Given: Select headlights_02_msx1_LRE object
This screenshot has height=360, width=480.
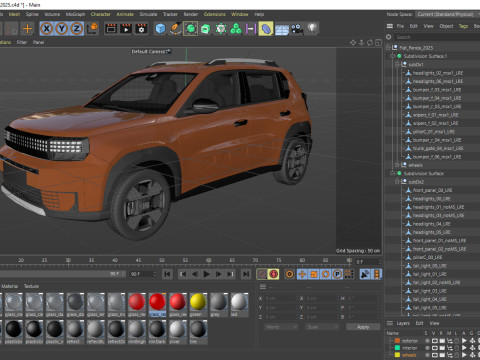Looking at the screenshot, I should click(x=438, y=73).
